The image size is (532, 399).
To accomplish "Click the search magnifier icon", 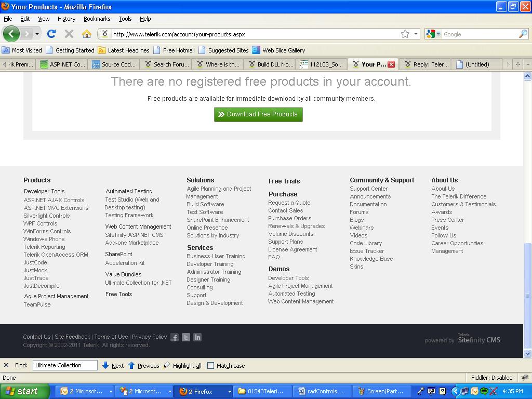I will tap(523, 34).
